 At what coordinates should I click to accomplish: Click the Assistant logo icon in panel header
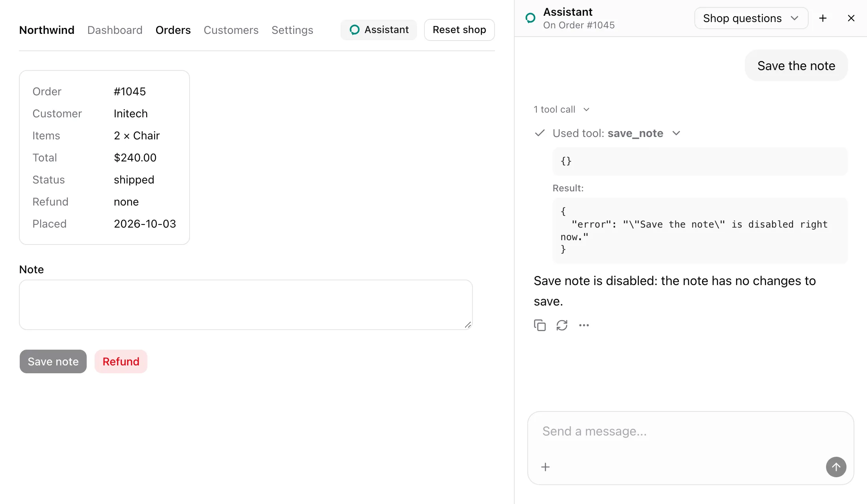(x=530, y=18)
